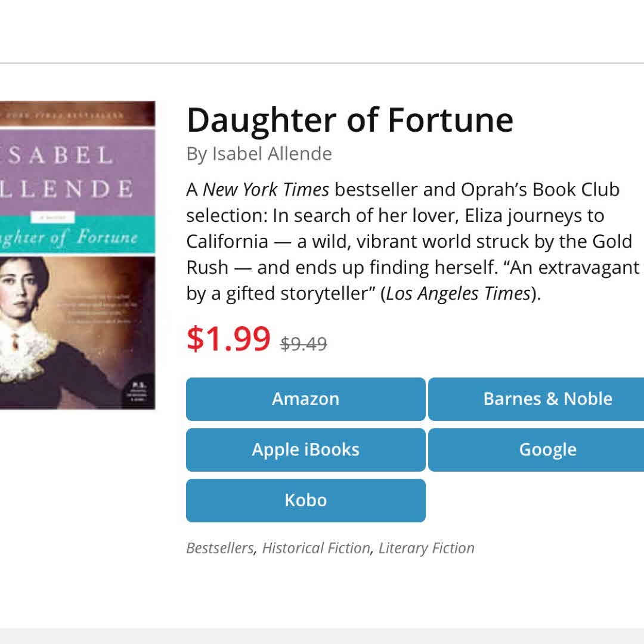Select the Google retailer button

tap(547, 450)
